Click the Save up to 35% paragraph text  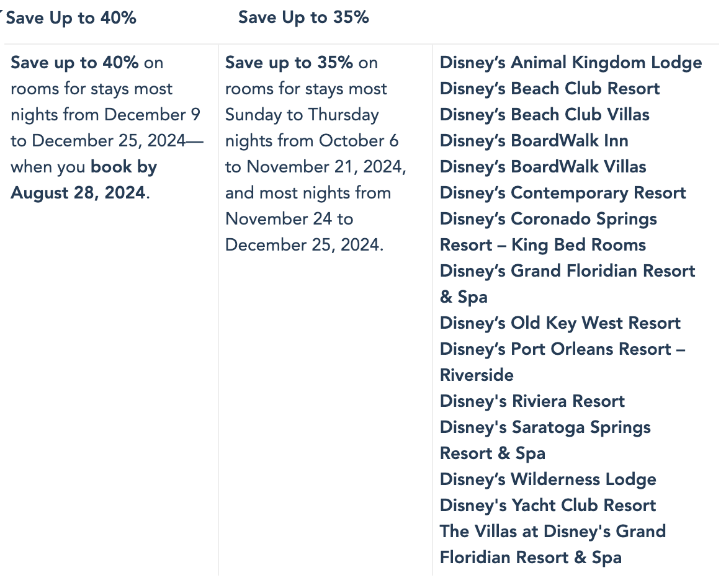(x=315, y=154)
